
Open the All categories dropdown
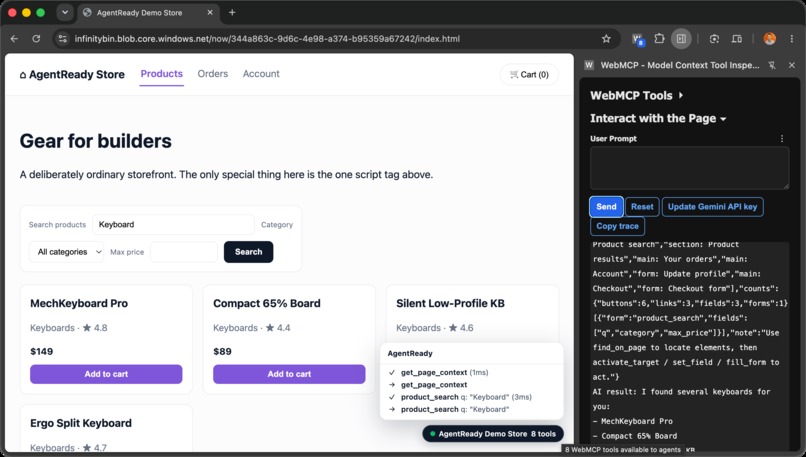pos(67,252)
